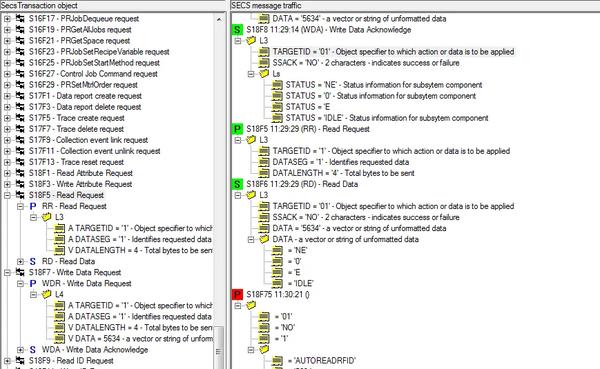Screen dimensions: 600x369
Task: Click the L4 folder icon under WDR
Action: click(x=46, y=294)
